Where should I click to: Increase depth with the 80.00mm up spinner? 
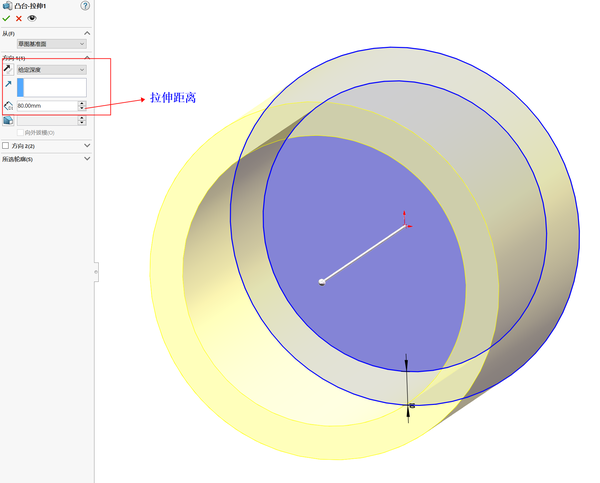[x=82, y=103]
